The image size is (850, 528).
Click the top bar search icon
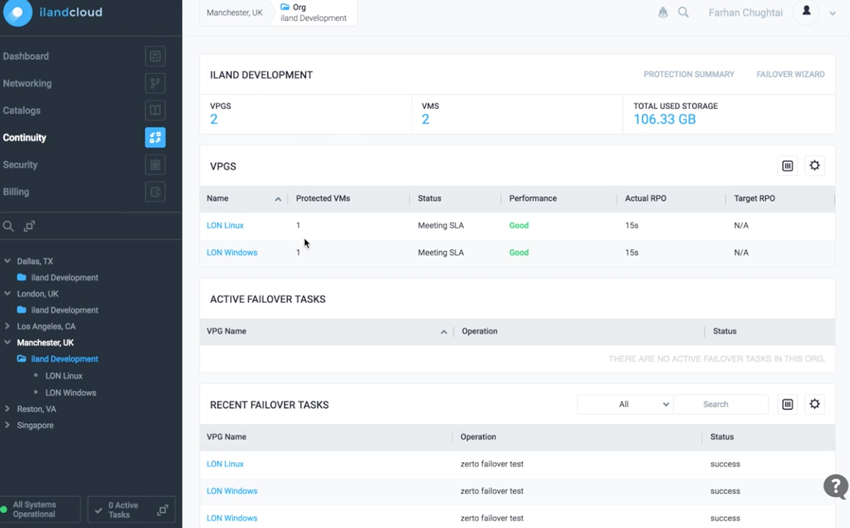click(x=683, y=12)
